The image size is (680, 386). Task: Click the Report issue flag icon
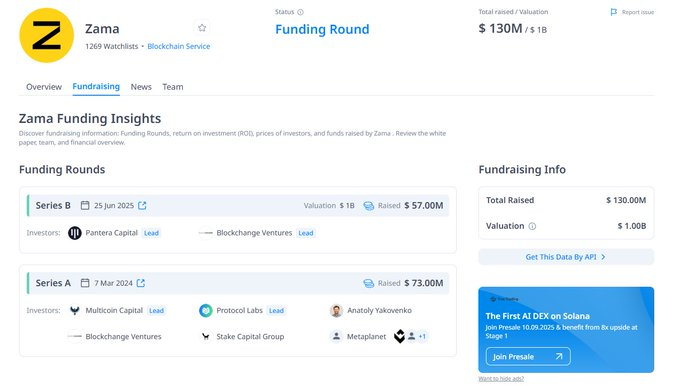(x=614, y=12)
